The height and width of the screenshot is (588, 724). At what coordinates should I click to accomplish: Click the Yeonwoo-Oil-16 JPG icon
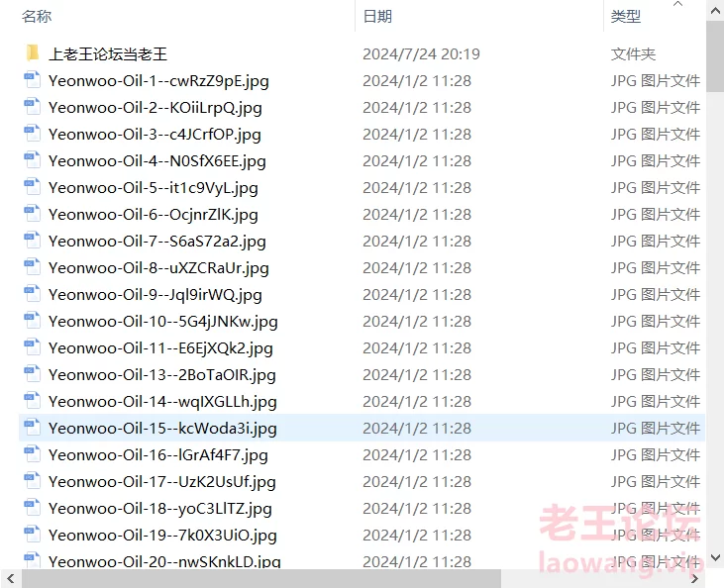click(33, 455)
